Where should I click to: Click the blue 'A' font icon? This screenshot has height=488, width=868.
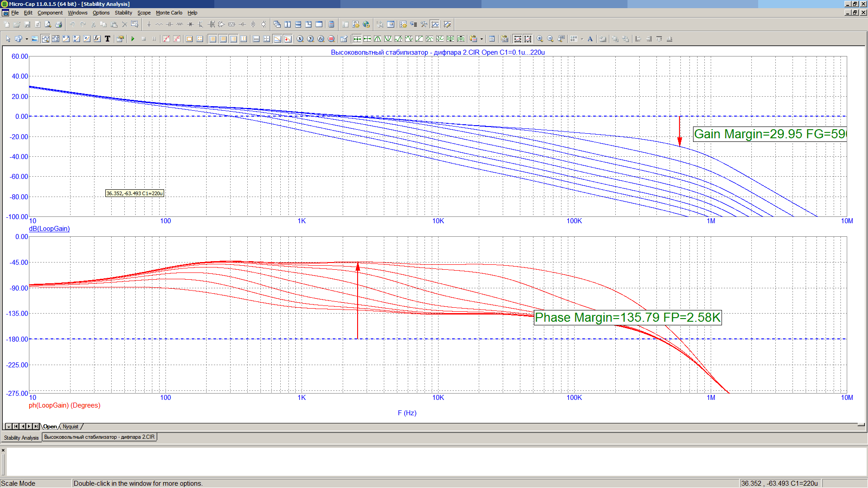(x=590, y=39)
